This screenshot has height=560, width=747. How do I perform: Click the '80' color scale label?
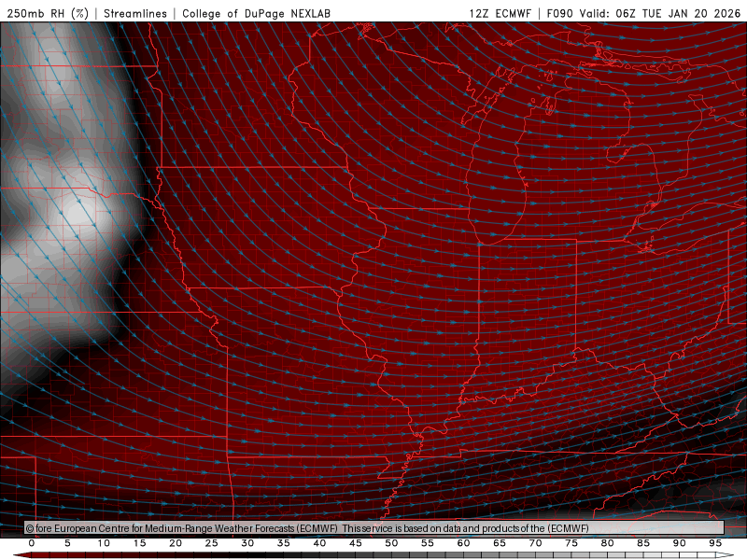point(607,543)
